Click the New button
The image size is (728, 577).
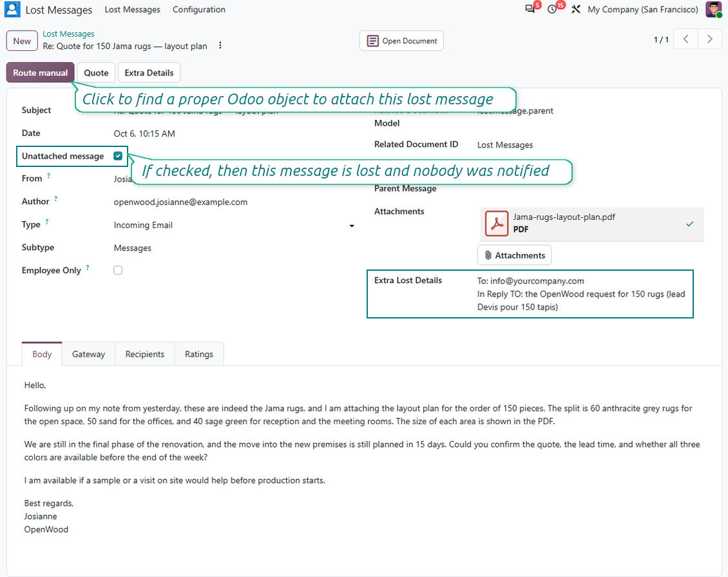coord(22,41)
